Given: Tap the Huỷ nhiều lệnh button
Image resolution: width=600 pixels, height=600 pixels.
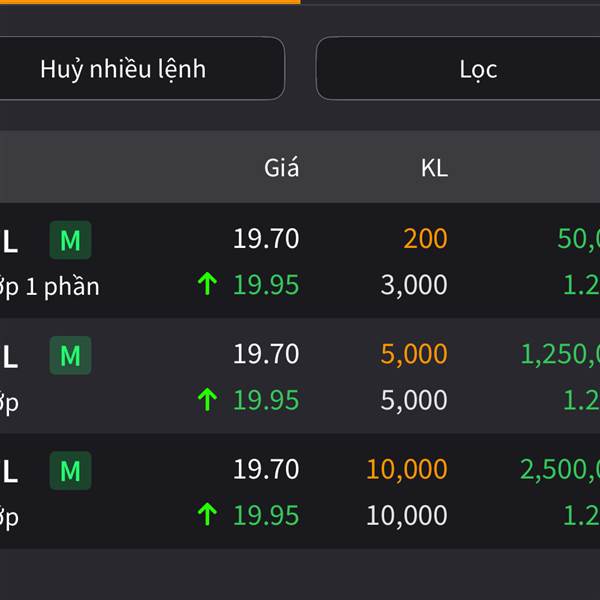Looking at the screenshot, I should tap(141, 68).
